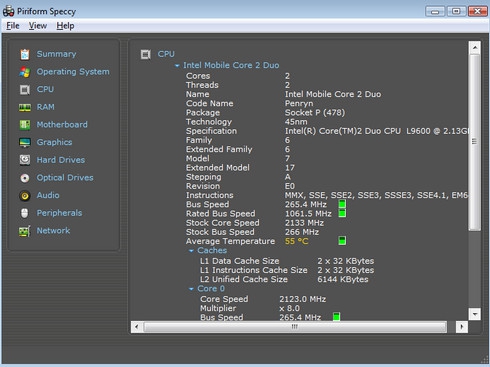Click the Revision E0 value
The width and height of the screenshot is (490, 367).
click(x=290, y=186)
